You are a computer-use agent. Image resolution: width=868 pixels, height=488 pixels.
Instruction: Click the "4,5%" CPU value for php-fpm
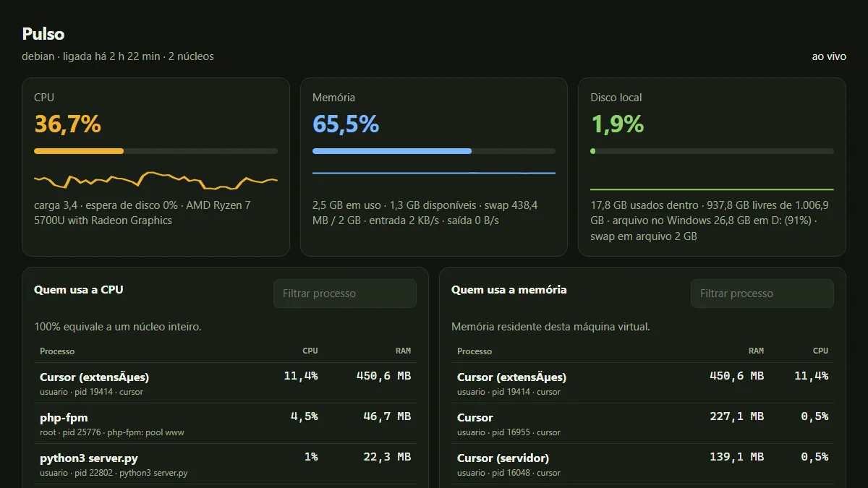[x=304, y=416]
